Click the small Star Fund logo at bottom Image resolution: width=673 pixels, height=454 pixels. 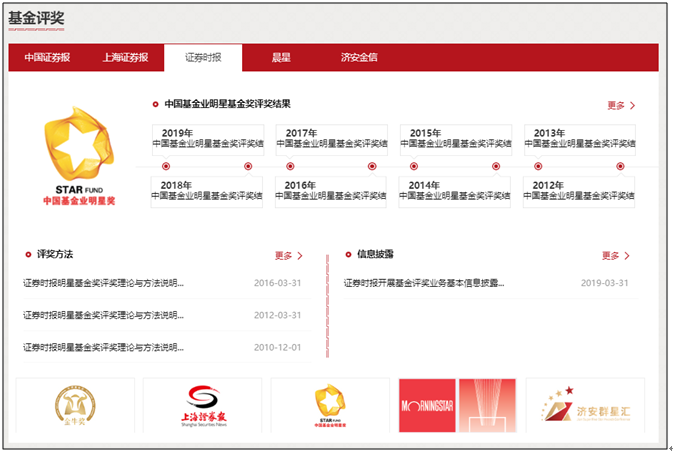[x=329, y=406]
